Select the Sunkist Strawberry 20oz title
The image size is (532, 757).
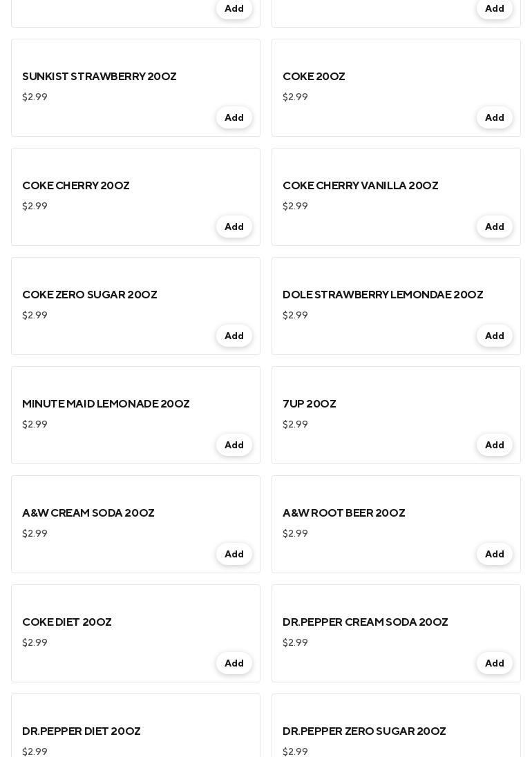[99, 77]
